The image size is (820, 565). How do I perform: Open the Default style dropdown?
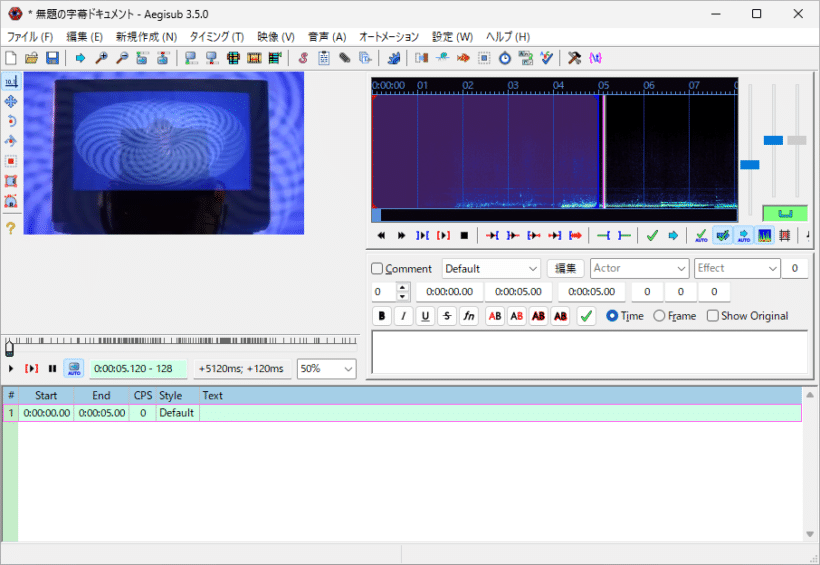click(491, 269)
